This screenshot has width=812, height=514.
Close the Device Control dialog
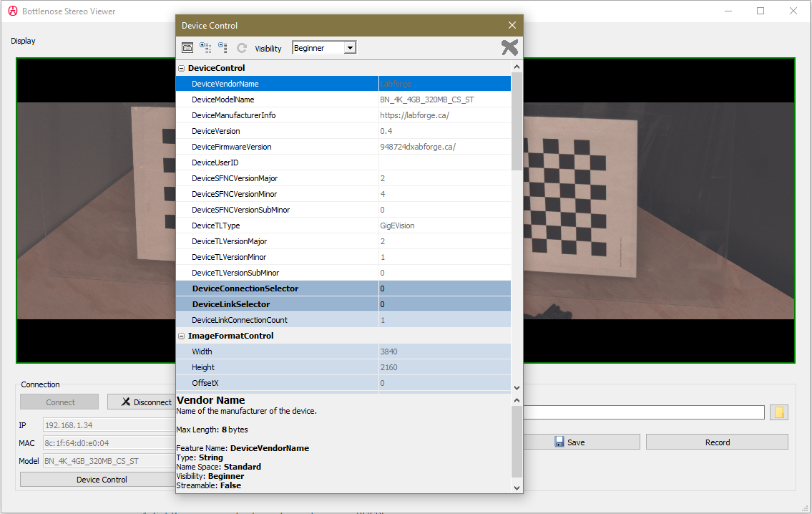pos(512,25)
